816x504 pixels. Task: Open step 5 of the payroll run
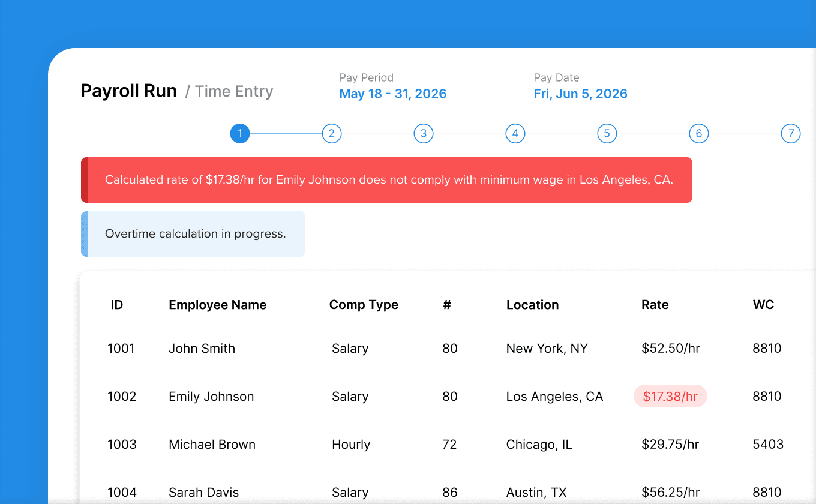coord(607,133)
